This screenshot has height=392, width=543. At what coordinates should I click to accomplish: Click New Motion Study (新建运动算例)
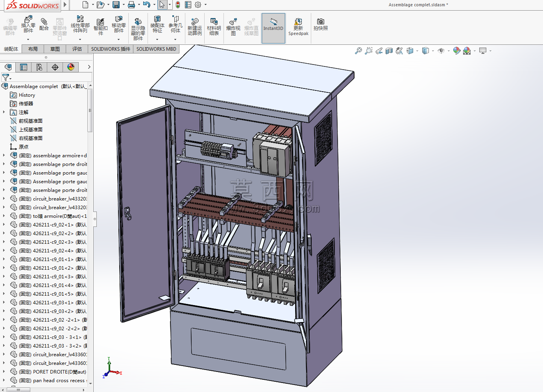[194, 27]
